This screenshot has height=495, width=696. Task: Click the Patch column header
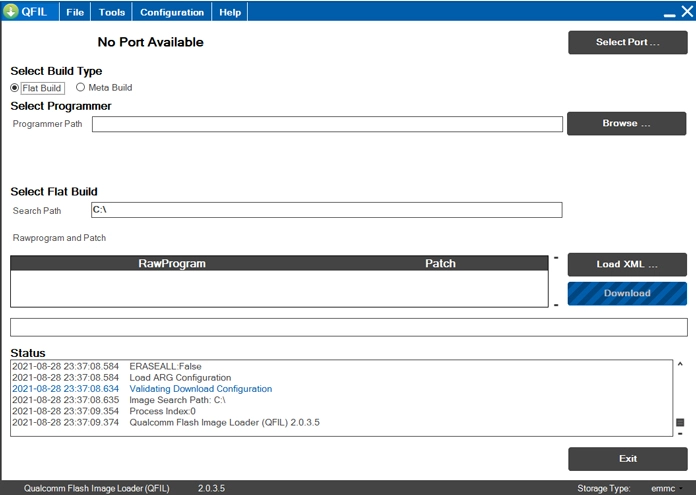(440, 264)
